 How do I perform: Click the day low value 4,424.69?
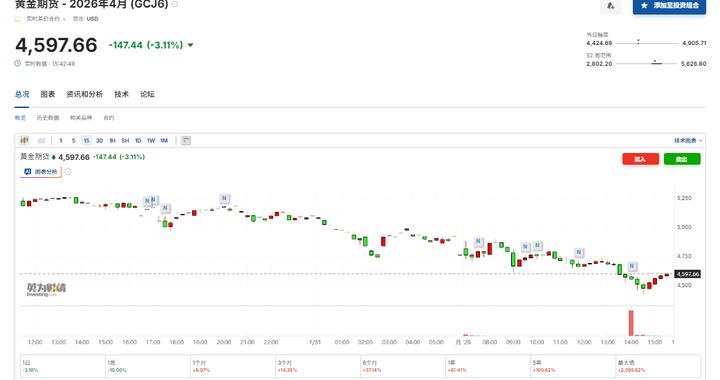pos(599,43)
